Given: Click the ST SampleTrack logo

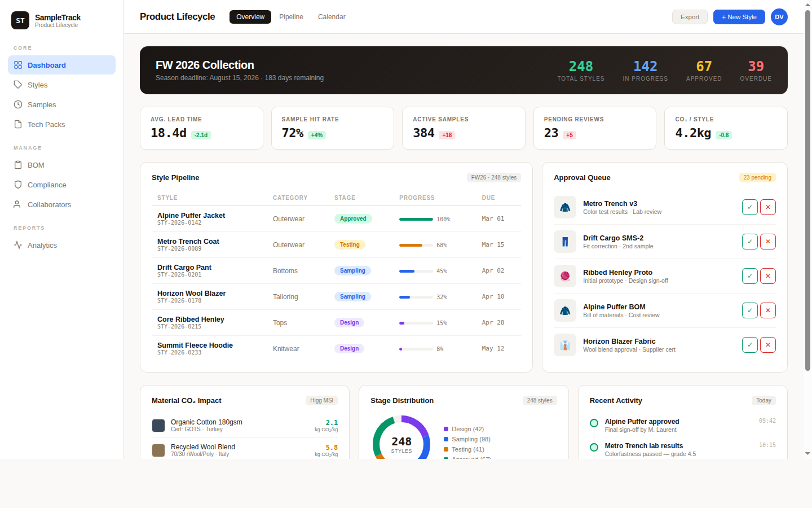Looking at the screenshot, I should point(20,20).
